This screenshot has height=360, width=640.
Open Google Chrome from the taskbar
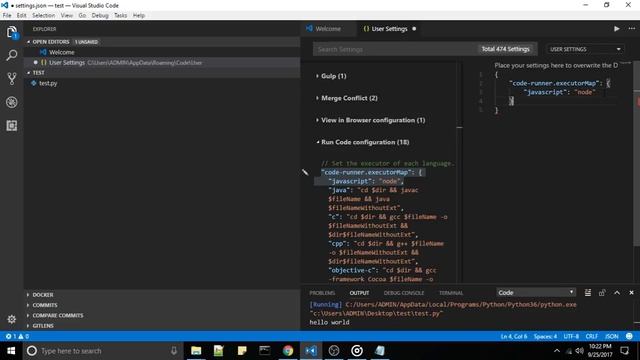288,351
